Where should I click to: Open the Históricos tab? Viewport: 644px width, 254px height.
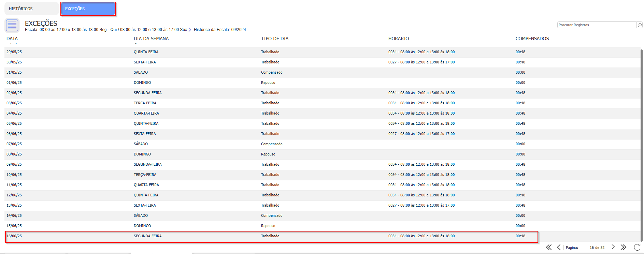point(31,9)
